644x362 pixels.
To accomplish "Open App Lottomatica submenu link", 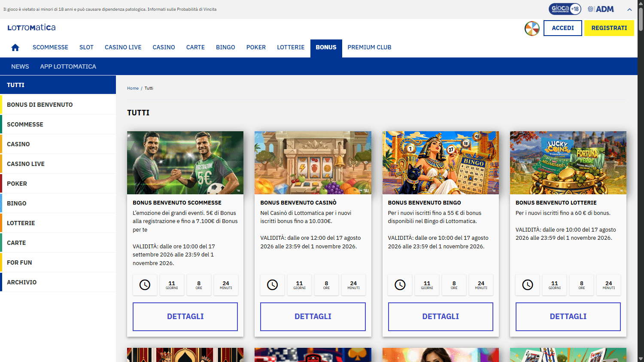I will 68,66.
